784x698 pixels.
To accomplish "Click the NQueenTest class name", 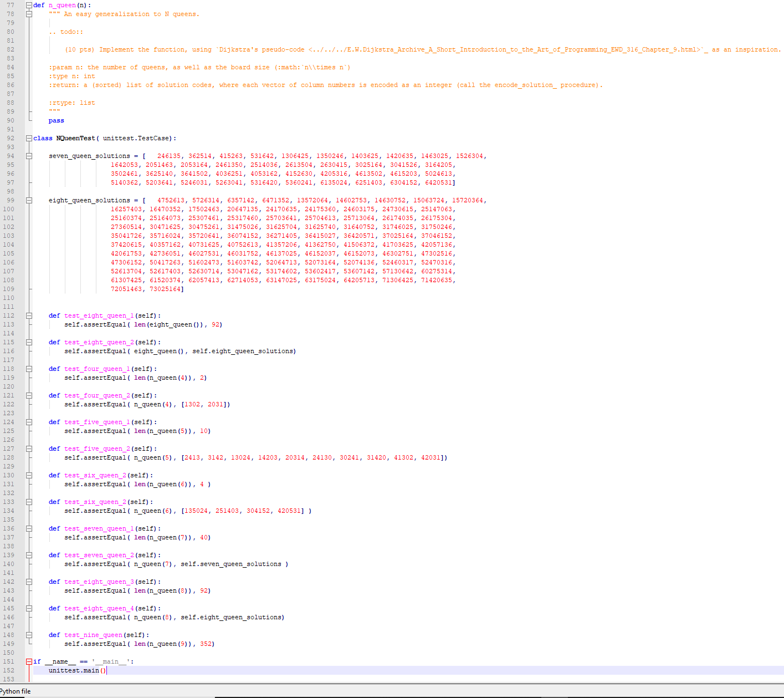I will pyautogui.click(x=76, y=138).
